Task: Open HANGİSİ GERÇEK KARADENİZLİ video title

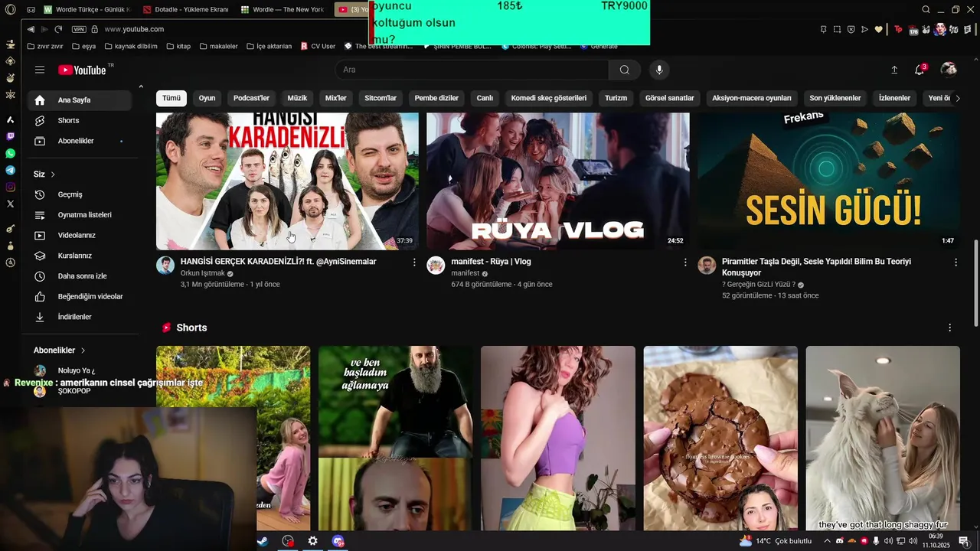Action: pyautogui.click(x=278, y=262)
